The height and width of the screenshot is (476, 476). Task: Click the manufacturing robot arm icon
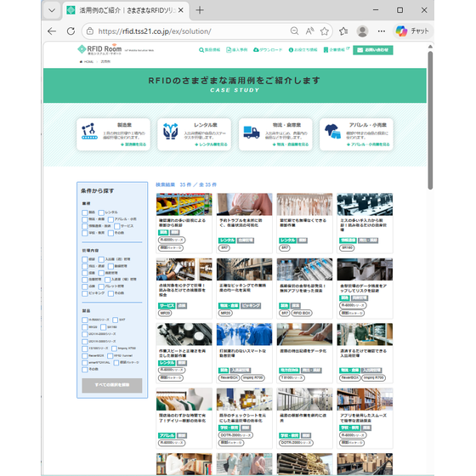[x=89, y=131]
